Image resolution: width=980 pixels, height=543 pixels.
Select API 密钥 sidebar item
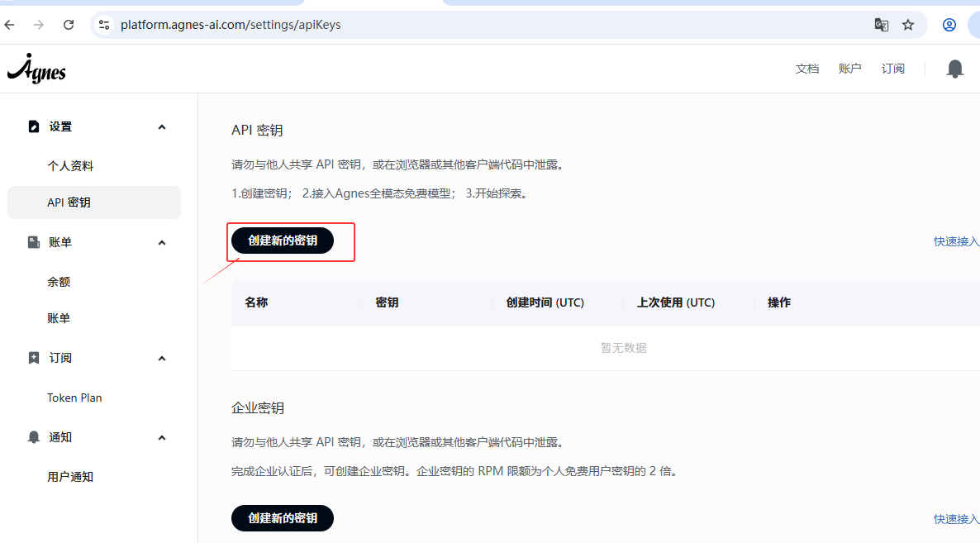coord(93,202)
